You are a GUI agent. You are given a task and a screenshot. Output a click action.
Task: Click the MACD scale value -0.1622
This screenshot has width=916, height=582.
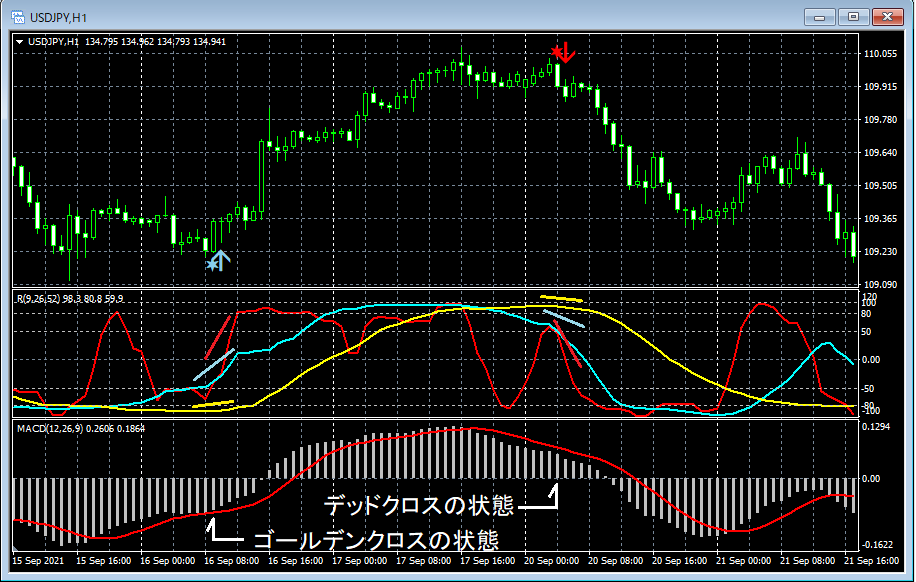(x=878, y=545)
